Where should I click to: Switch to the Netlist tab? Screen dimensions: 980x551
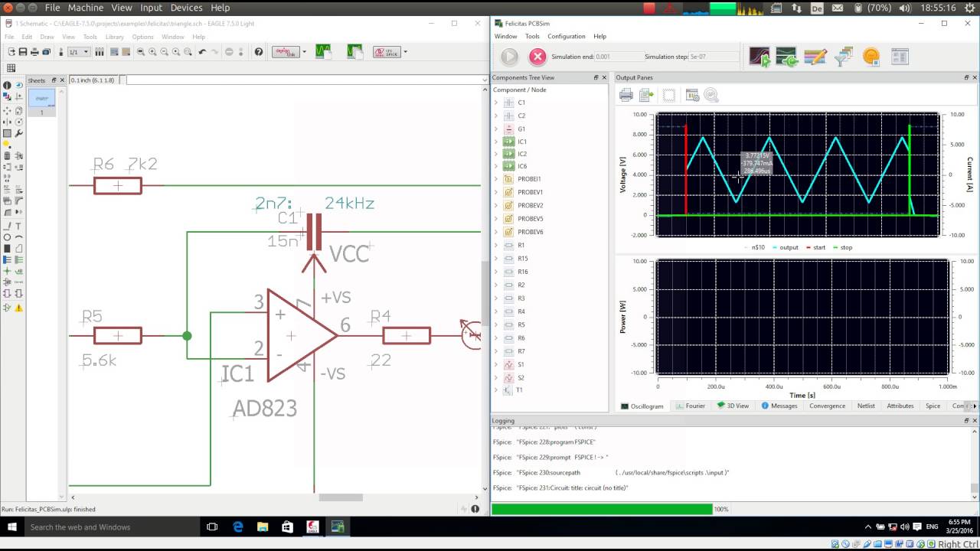(866, 406)
